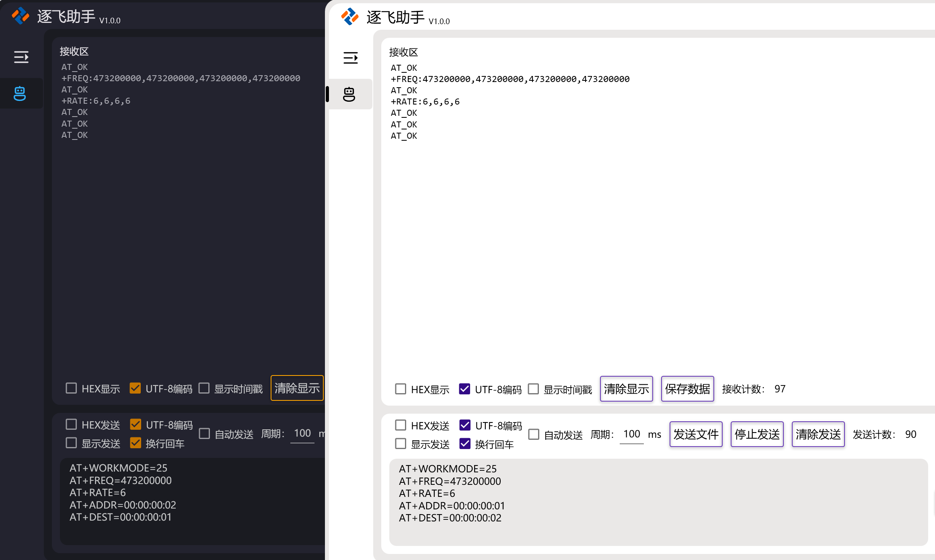Enable HEX发送 in dark window

(71, 425)
